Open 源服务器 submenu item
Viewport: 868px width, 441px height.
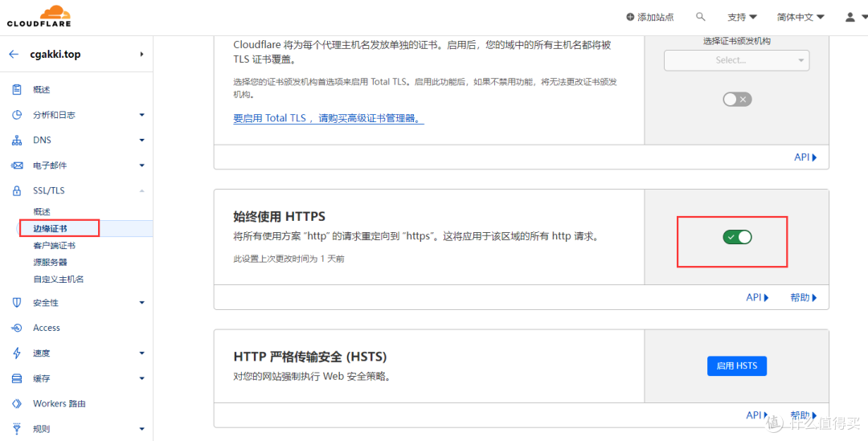click(51, 263)
